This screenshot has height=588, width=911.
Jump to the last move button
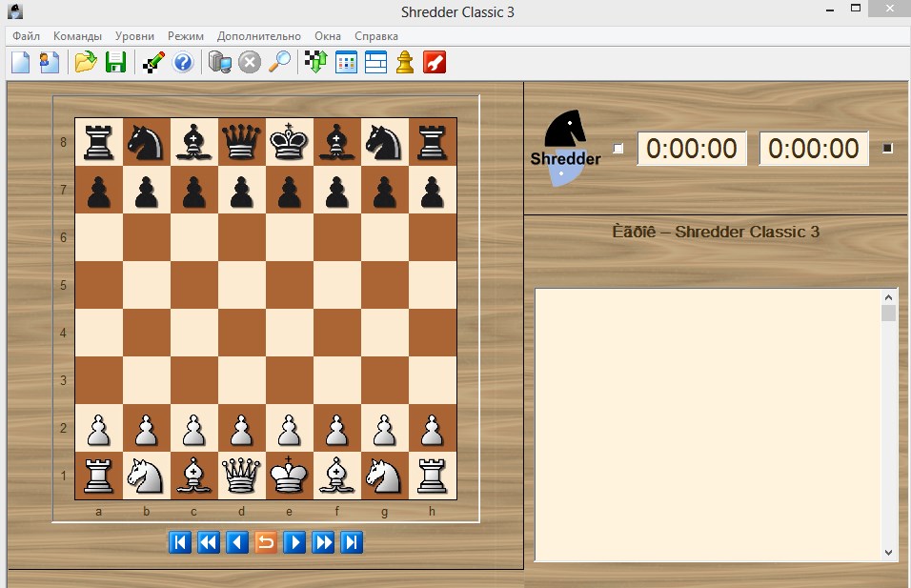point(352,542)
